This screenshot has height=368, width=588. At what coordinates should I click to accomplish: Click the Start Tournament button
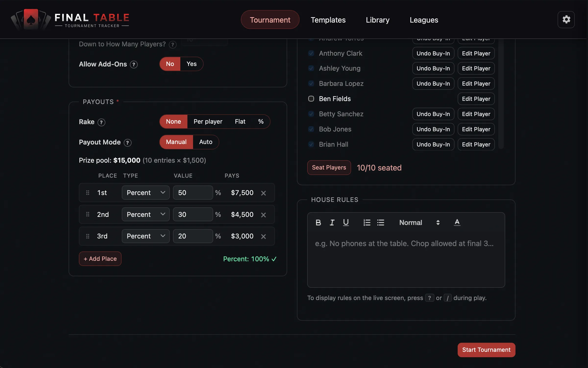point(486,350)
